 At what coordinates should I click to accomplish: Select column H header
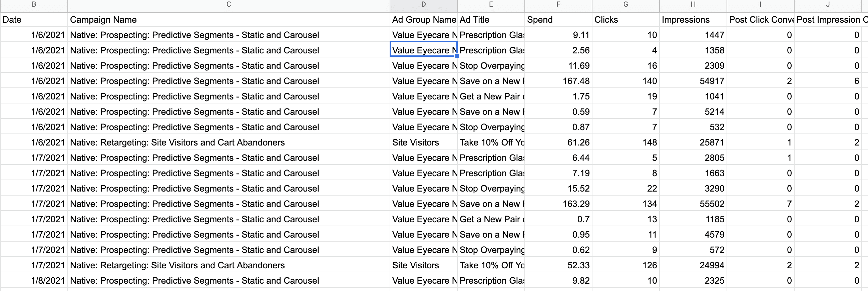tap(693, 5)
